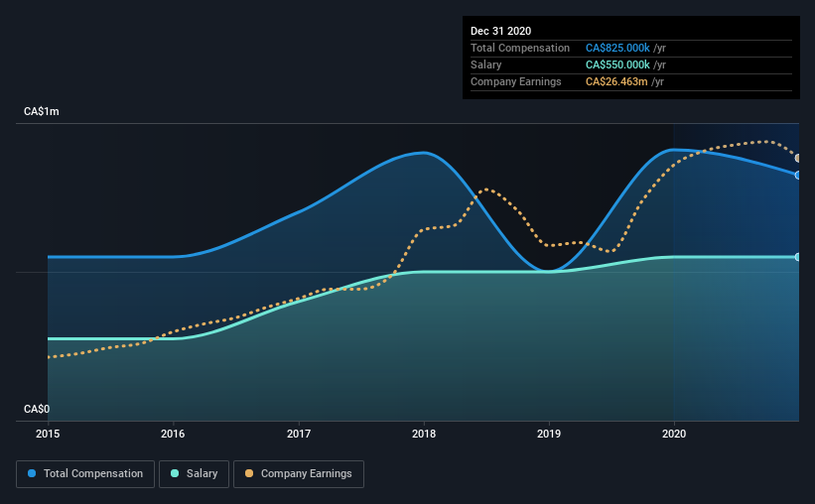Select the Company Earnings end point marker
The width and height of the screenshot is (815, 504).
point(798,158)
